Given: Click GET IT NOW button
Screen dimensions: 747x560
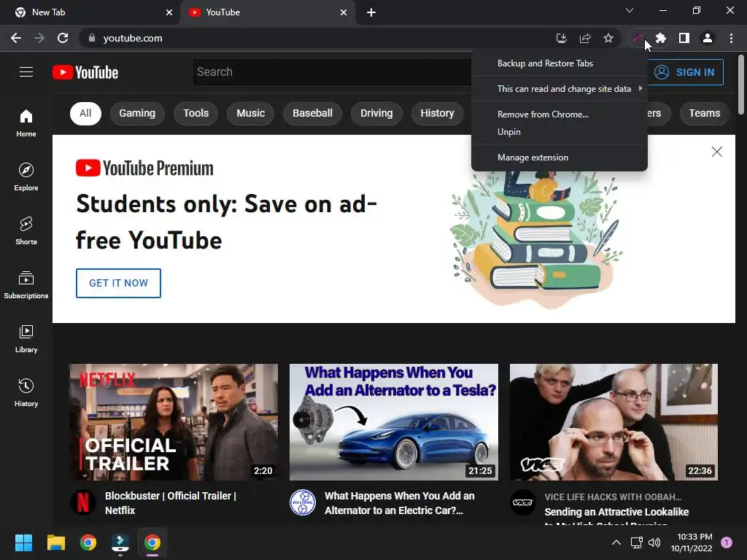Looking at the screenshot, I should pyautogui.click(x=119, y=283).
